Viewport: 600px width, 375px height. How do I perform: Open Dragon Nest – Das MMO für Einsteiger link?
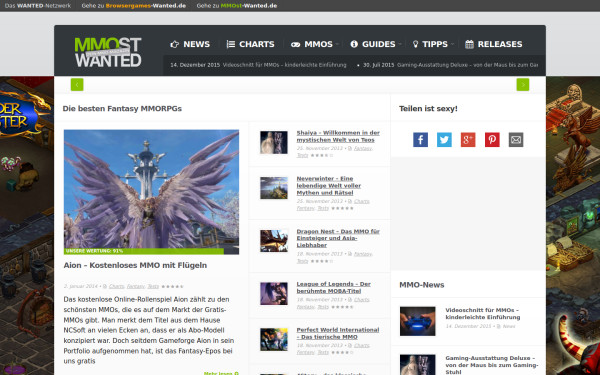(x=338, y=238)
